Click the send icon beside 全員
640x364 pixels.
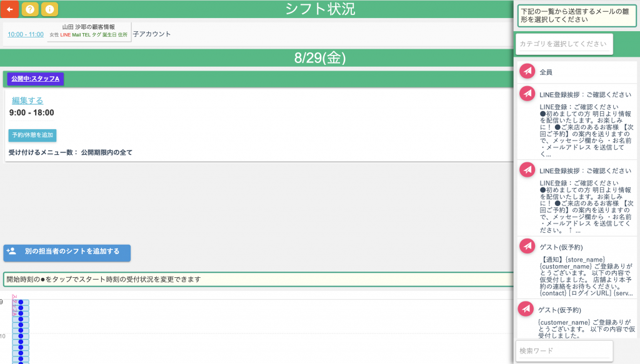click(527, 71)
